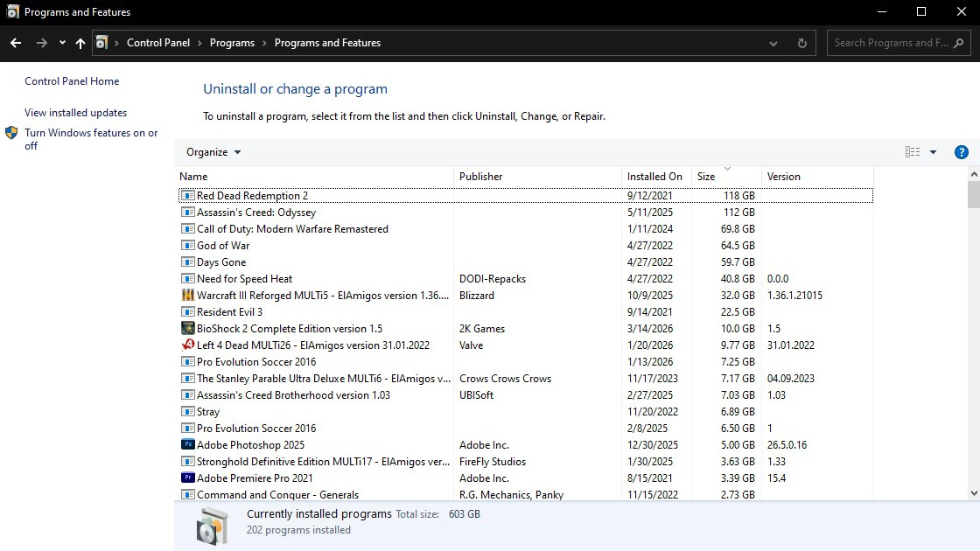Open recent locations dropdown arrow
980x551 pixels.
[x=62, y=43]
